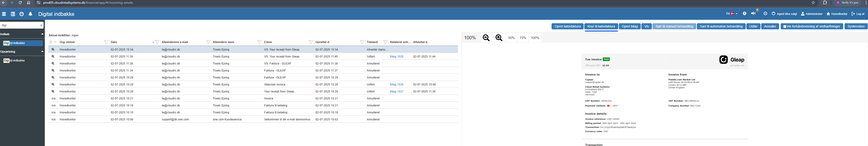The image size is (868, 146).
Task: Reload the browser page
Action: tap(20, 3)
